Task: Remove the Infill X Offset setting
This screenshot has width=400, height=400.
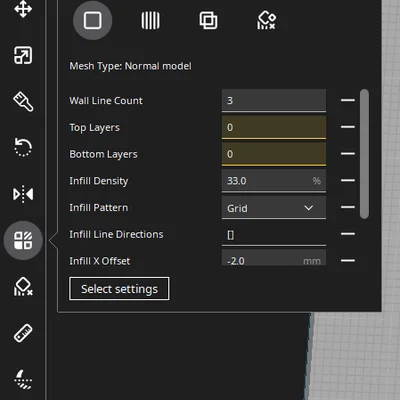Action: [x=348, y=260]
